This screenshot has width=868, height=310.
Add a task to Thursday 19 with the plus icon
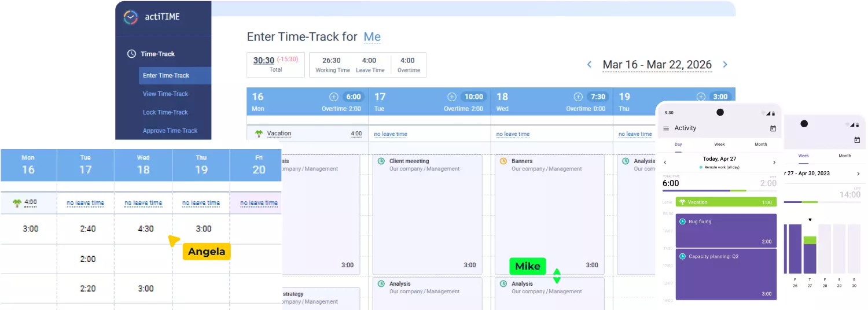pyautogui.click(x=701, y=97)
